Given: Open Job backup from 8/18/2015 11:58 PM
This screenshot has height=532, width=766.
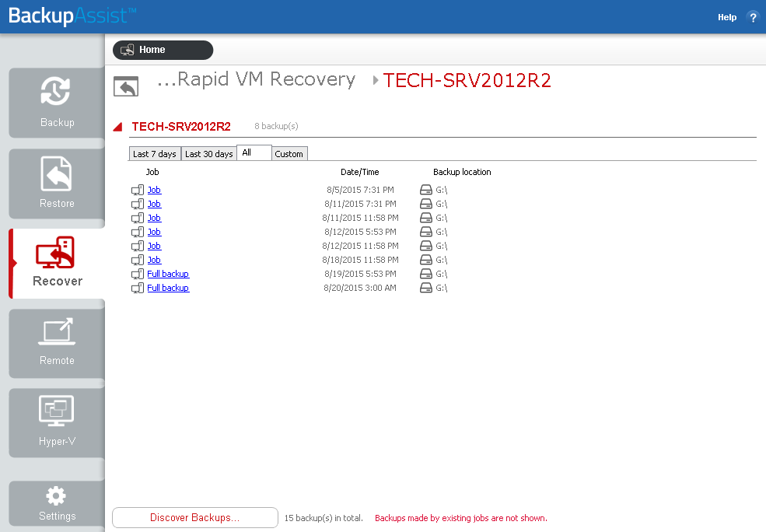Looking at the screenshot, I should coord(155,260).
